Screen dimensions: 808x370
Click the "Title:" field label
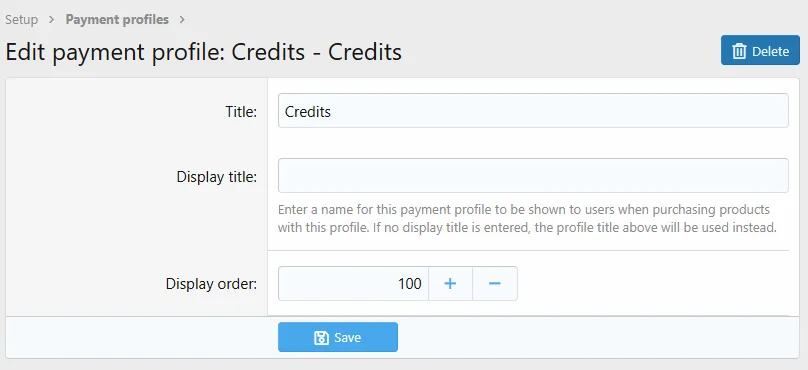coord(241,111)
